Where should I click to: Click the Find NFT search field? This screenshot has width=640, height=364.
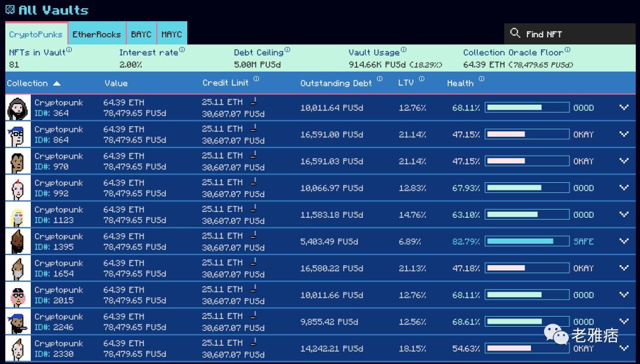pos(570,34)
